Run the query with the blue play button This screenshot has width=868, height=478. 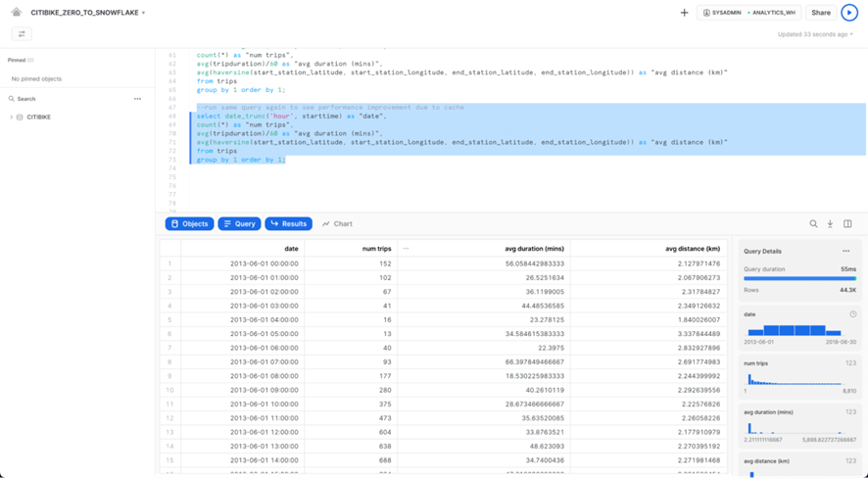(x=849, y=13)
